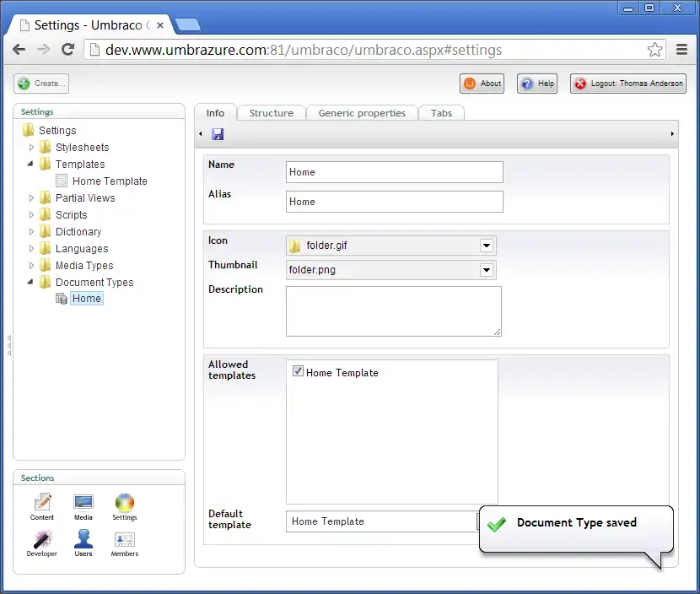Image resolution: width=700 pixels, height=594 pixels.
Task: Click the browser address bar
Action: pos(374,50)
